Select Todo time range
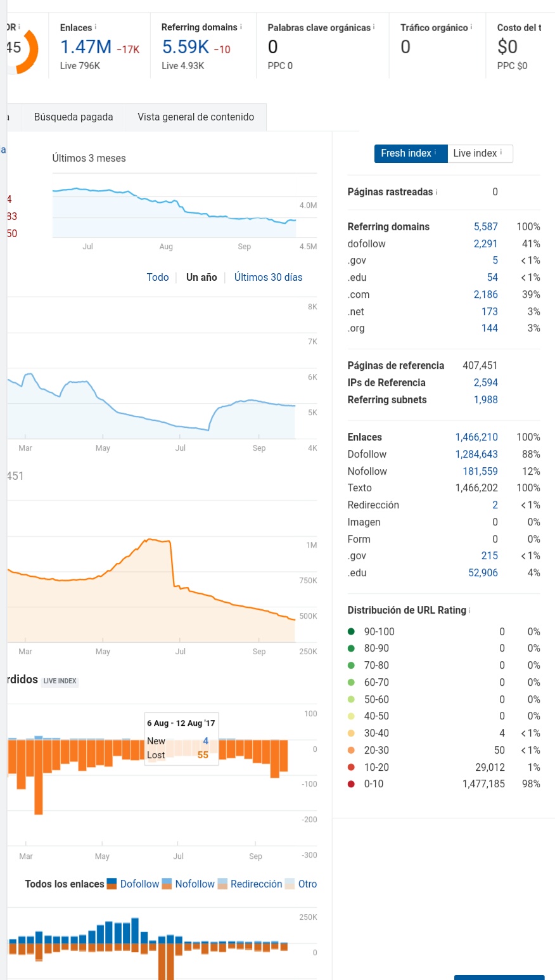The width and height of the screenshot is (555, 980). pyautogui.click(x=158, y=277)
